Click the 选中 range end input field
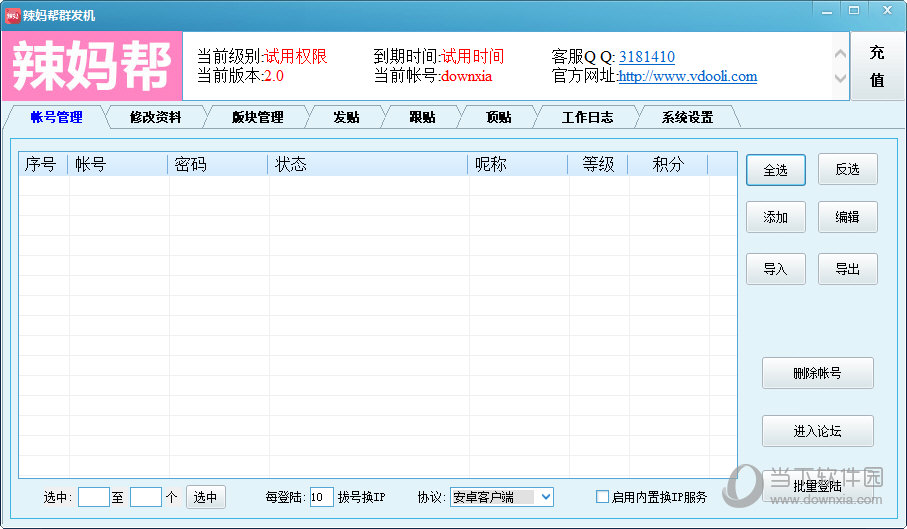The width and height of the screenshot is (907, 529). pyautogui.click(x=146, y=497)
